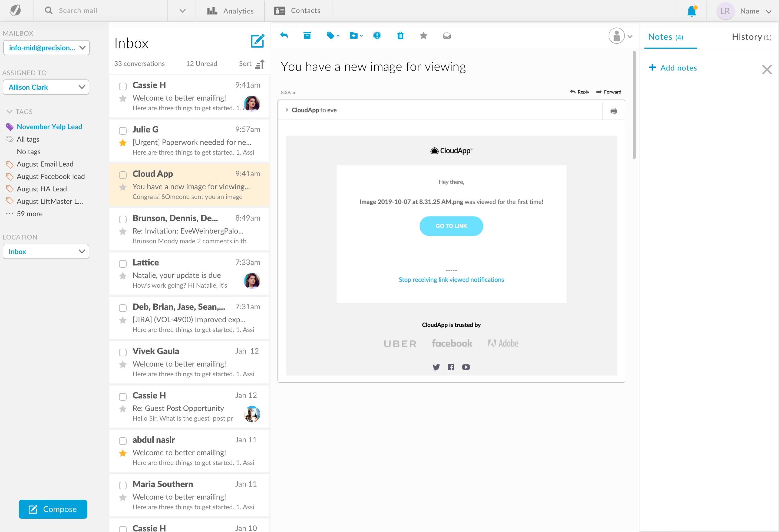Viewport: 779px width, 532px height.
Task: Check the Lattice conversation box
Action: (123, 264)
